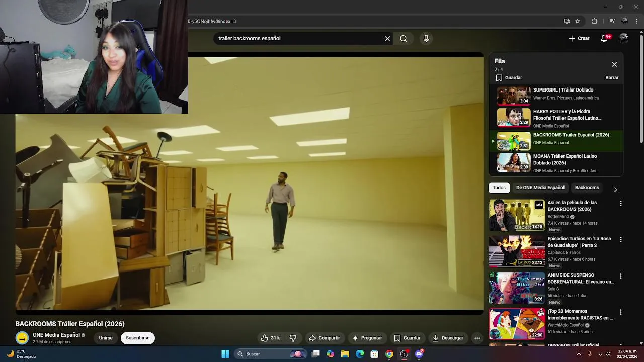
Task: Open more actions ellipsis below video
Action: (477, 338)
